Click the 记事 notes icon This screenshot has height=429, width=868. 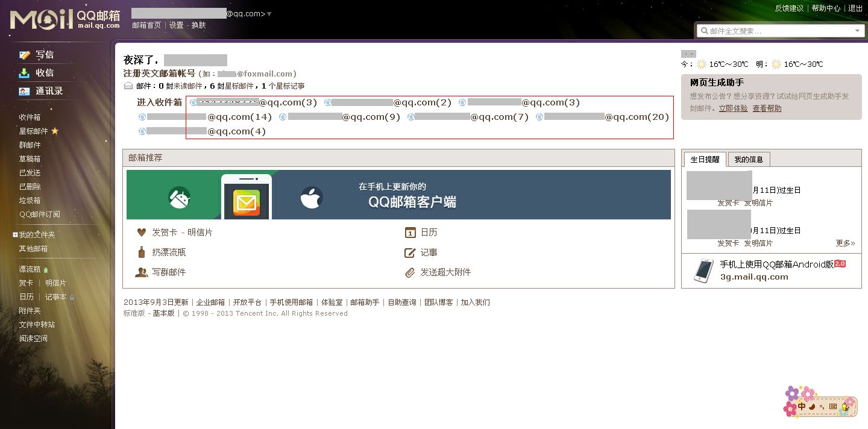pos(410,252)
